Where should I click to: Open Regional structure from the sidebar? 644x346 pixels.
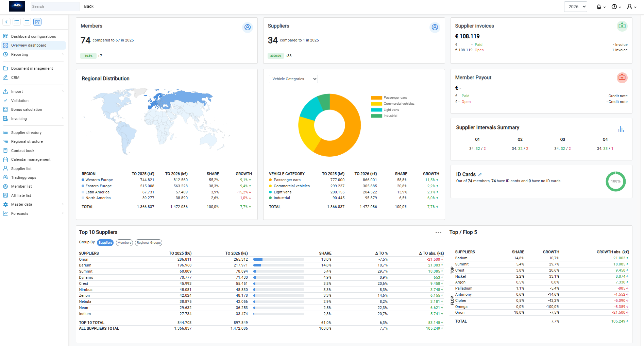[27, 141]
